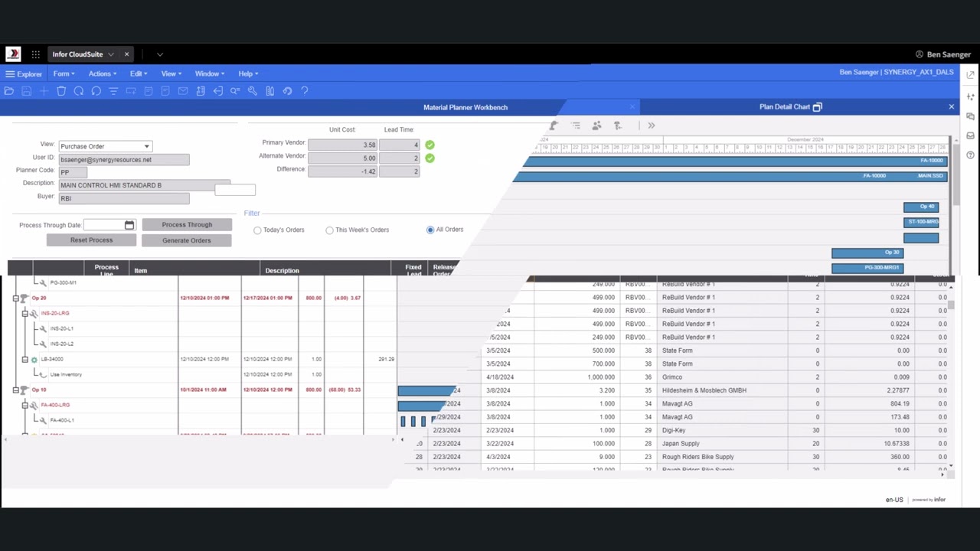Close the Infor CloudSuite tab

(x=126, y=54)
